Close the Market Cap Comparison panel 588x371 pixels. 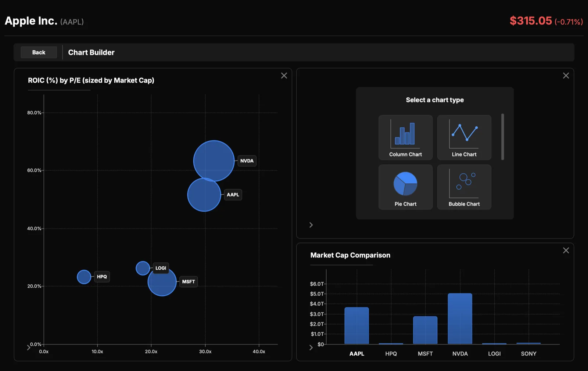pos(566,251)
